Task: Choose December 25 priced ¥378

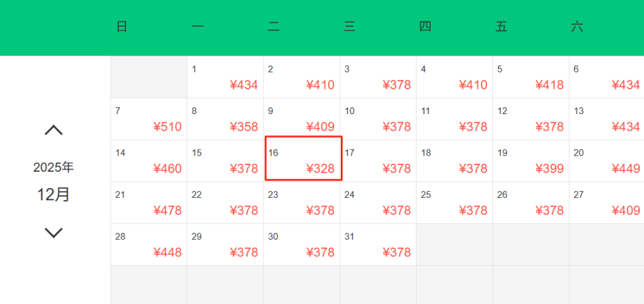Action: point(454,203)
